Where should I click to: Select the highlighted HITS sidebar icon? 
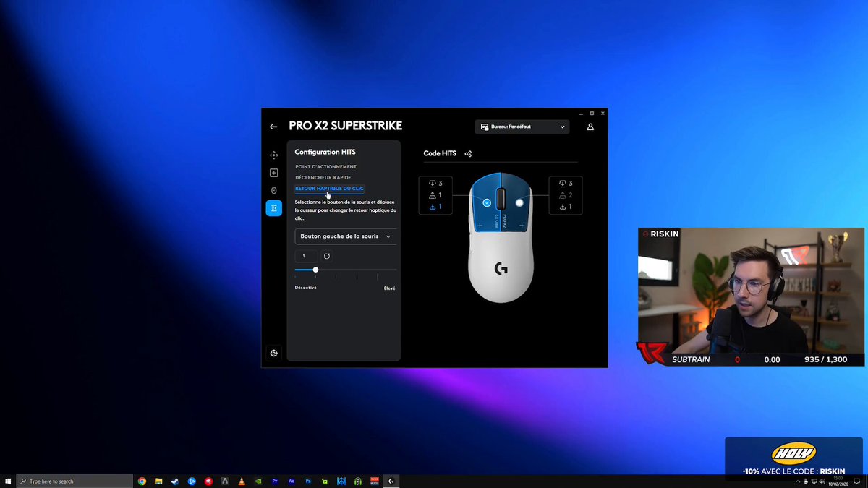[x=273, y=208]
